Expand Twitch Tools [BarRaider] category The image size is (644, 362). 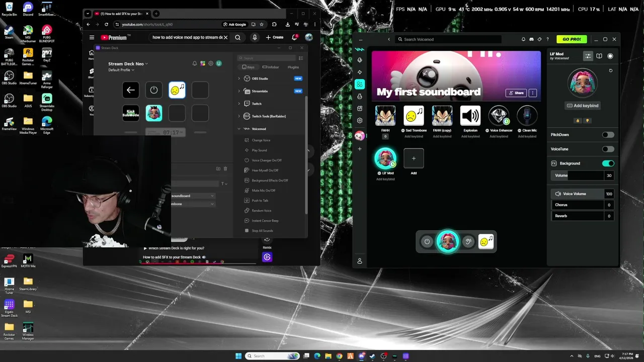239,116
